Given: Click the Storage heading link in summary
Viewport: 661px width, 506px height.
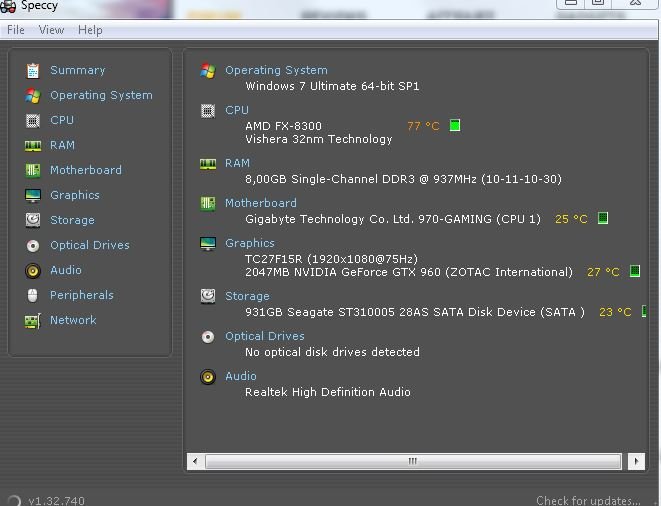Looking at the screenshot, I should [x=247, y=296].
